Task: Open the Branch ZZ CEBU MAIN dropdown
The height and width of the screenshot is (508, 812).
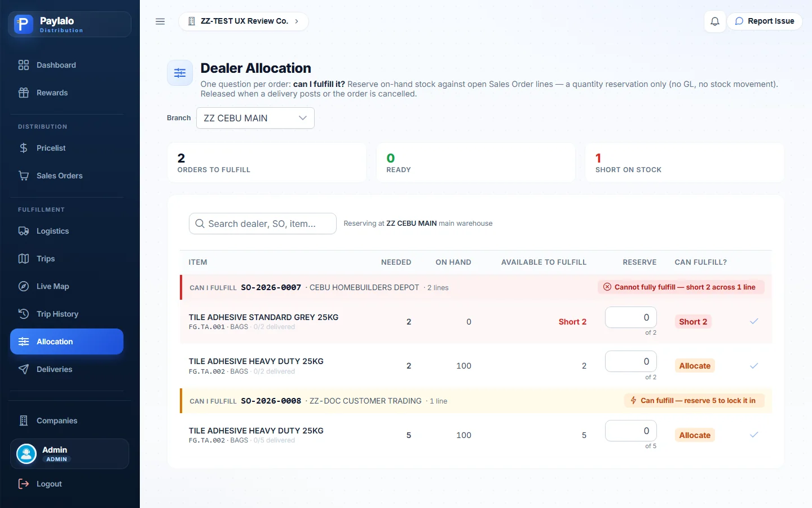Action: click(255, 118)
